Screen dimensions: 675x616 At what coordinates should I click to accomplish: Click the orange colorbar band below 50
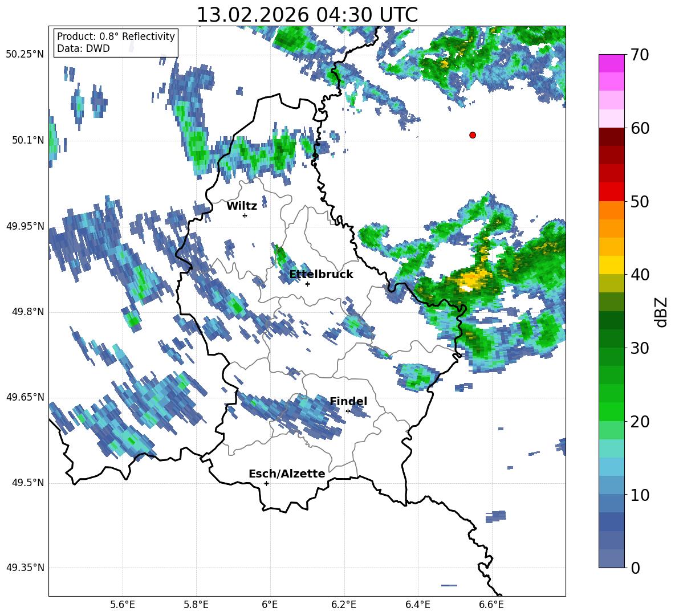pos(611,210)
